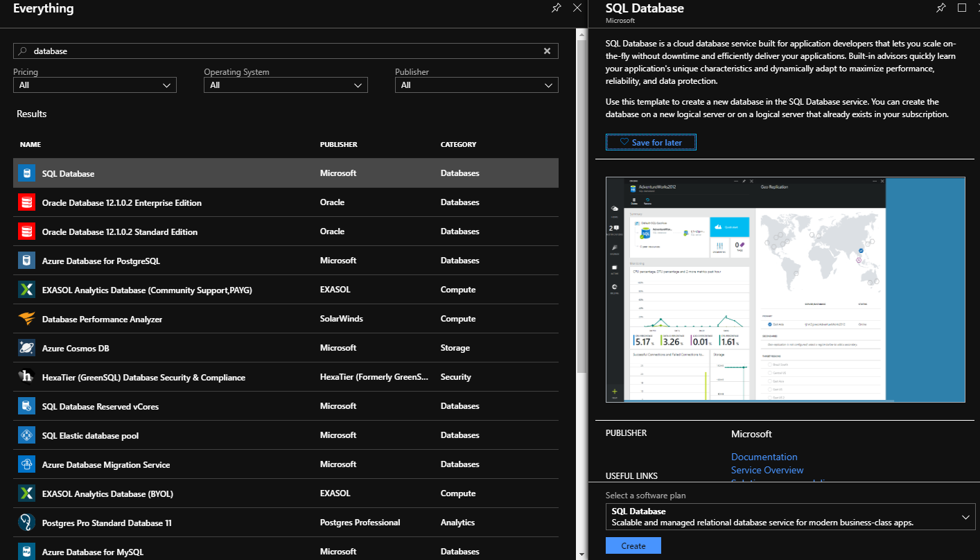Sort by CATEGORY column header

point(459,144)
